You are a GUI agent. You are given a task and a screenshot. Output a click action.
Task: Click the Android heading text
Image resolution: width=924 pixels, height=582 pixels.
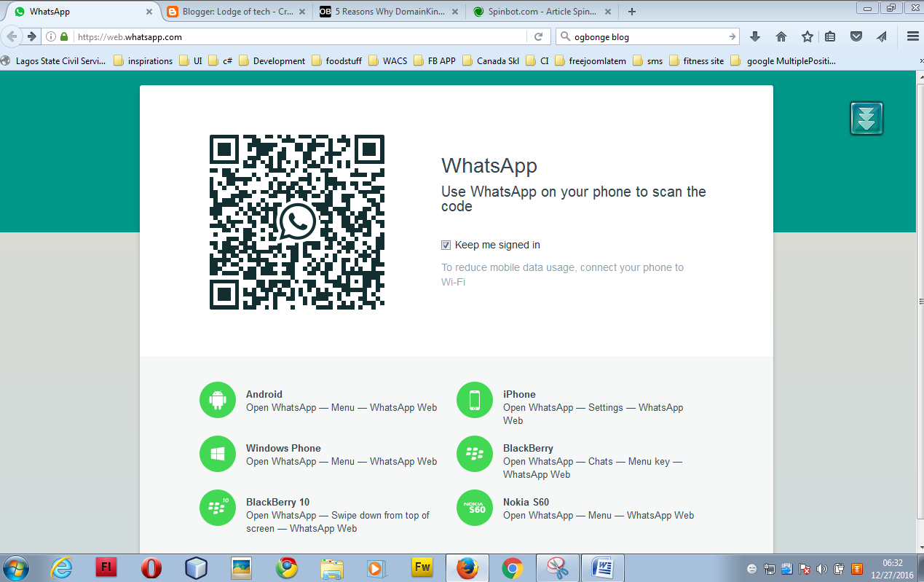264,394
